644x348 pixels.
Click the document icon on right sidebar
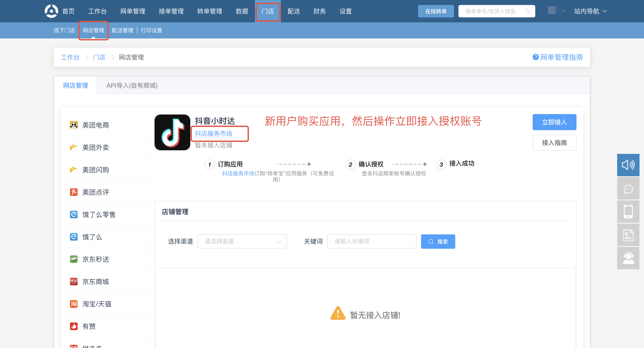pos(628,235)
